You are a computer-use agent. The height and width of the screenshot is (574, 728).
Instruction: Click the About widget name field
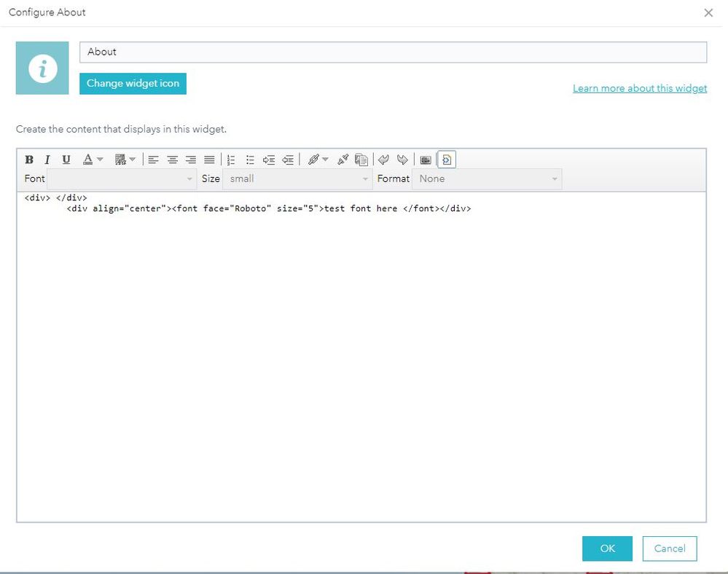click(x=394, y=52)
